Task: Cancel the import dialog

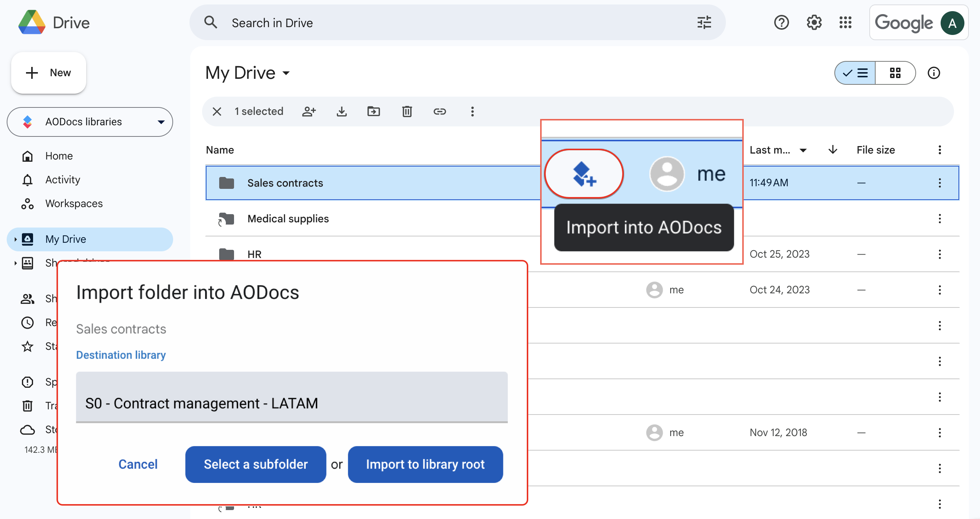Action: coord(138,465)
